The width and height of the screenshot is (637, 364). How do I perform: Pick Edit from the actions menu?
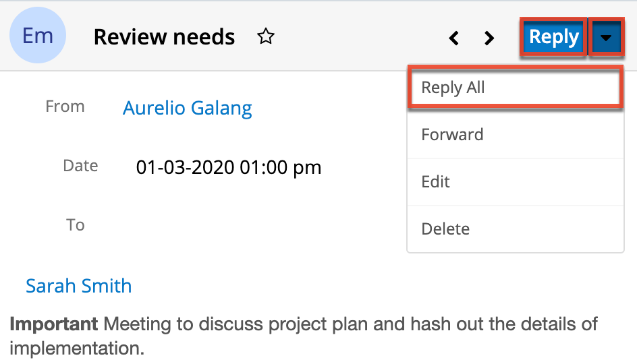[435, 182]
